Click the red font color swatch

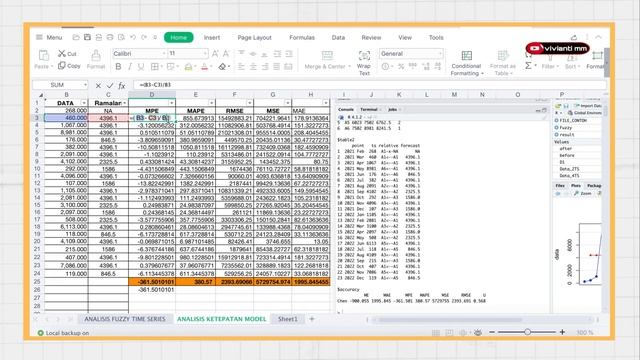pos(204,67)
